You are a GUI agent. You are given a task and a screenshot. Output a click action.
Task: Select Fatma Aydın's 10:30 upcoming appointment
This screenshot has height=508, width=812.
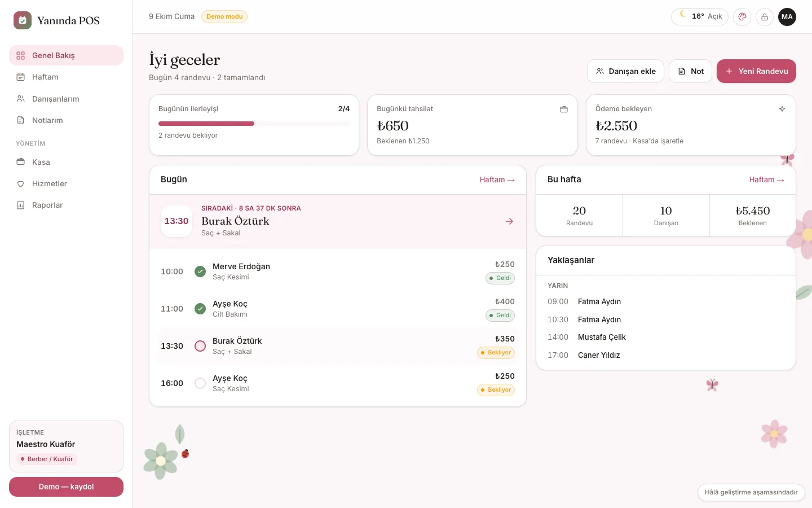665,319
